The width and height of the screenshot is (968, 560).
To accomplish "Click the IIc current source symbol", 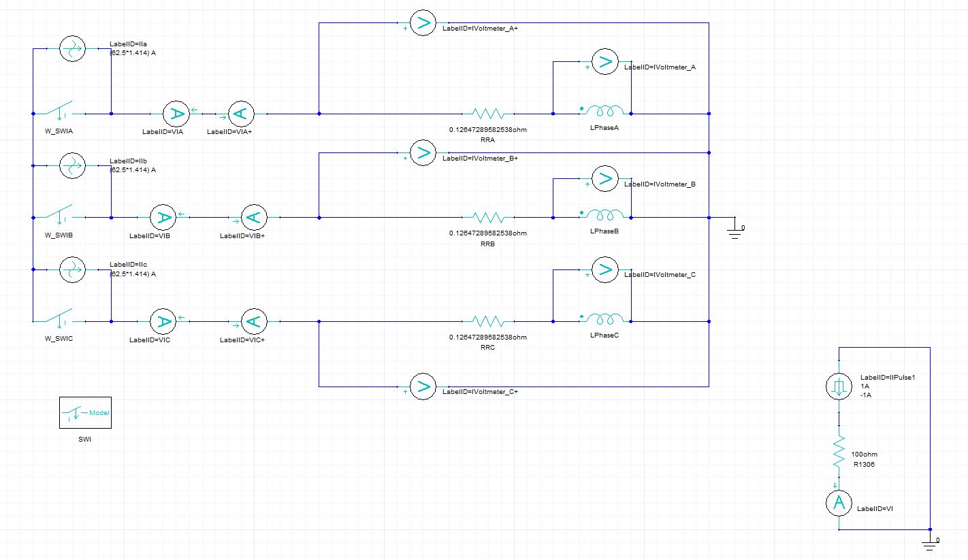I will [71, 269].
